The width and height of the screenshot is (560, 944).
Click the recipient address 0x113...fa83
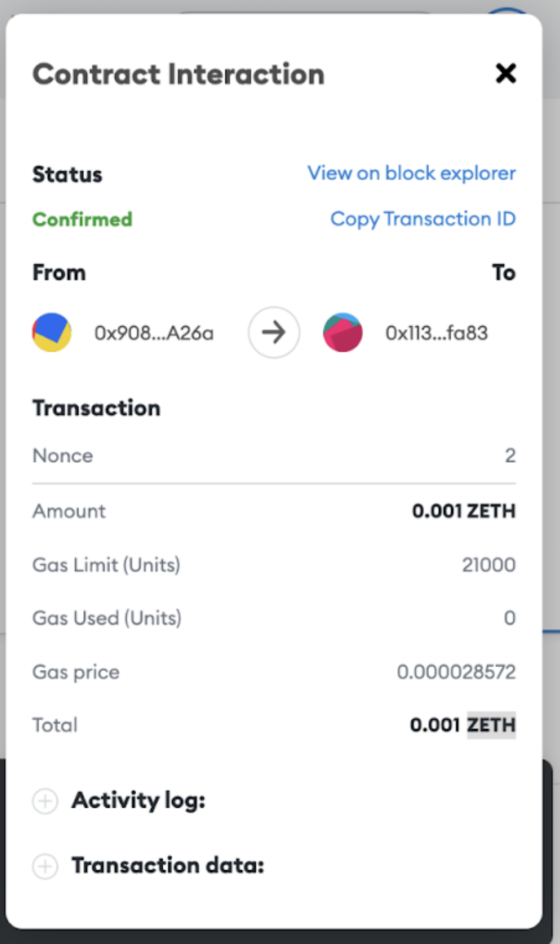tap(436, 333)
